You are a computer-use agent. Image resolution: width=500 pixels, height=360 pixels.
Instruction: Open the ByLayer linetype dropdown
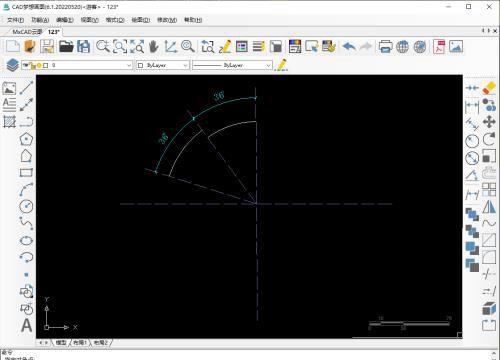pyautogui.click(x=232, y=65)
